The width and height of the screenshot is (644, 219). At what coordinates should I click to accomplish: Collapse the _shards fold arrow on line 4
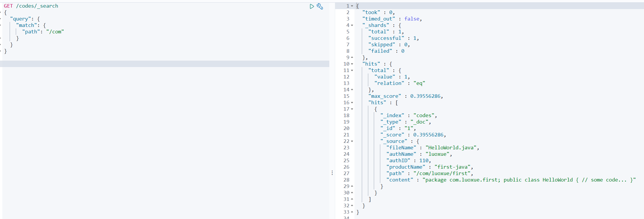[x=352, y=25]
